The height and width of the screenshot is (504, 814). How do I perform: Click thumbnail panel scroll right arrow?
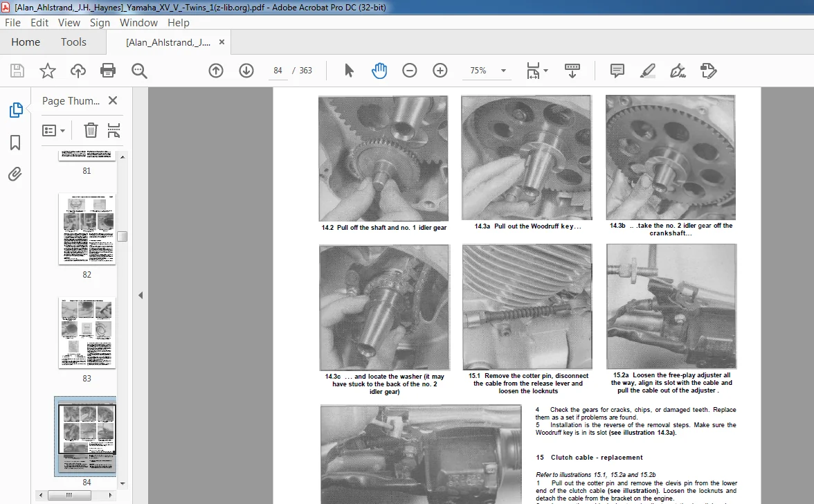pos(110,495)
